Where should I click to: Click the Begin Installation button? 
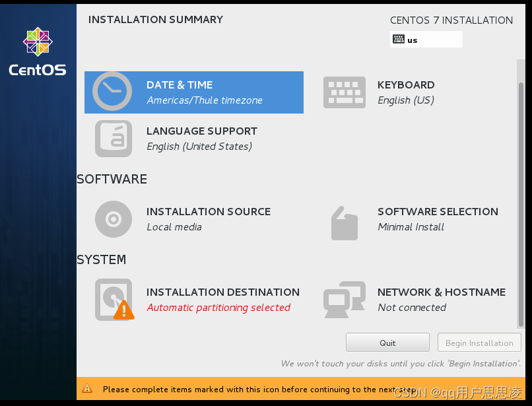click(479, 342)
